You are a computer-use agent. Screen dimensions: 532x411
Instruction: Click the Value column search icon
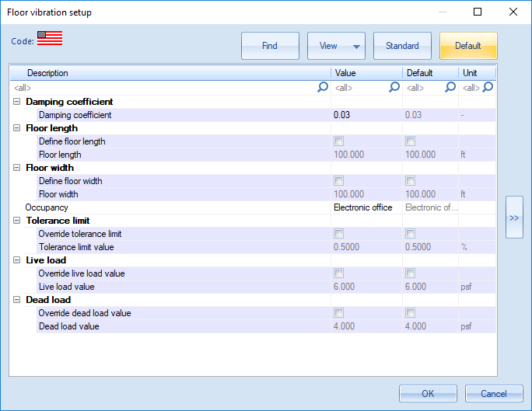[x=394, y=88]
